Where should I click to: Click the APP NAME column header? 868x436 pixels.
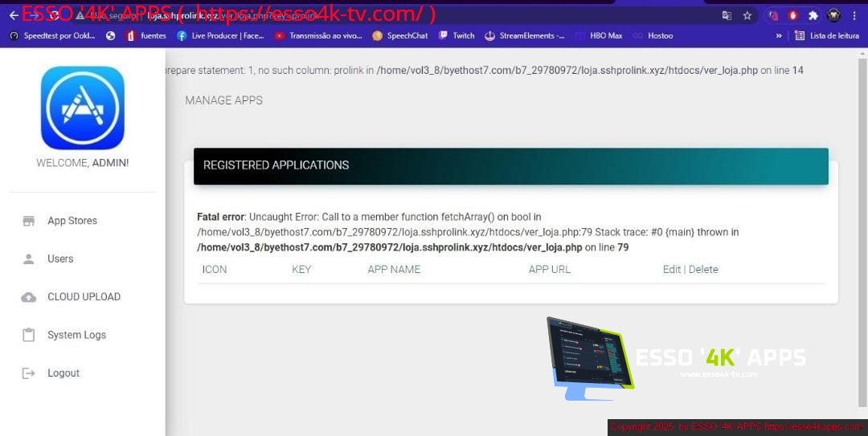(394, 270)
